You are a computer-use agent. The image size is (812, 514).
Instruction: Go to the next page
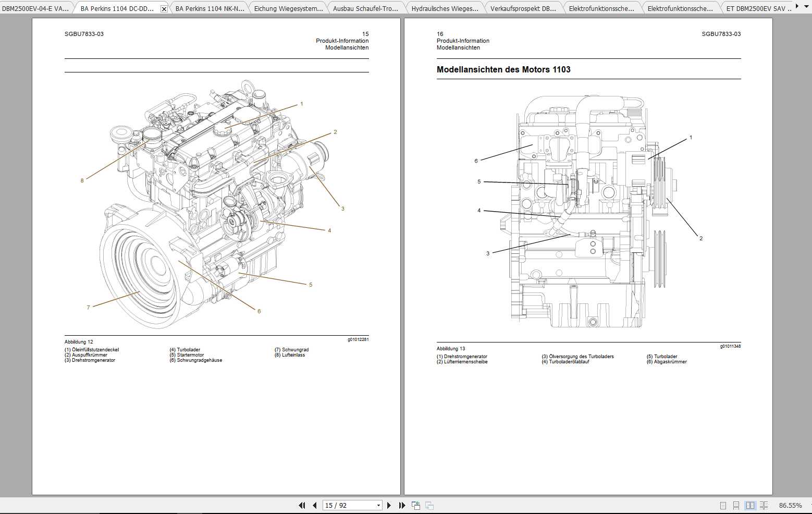tap(389, 505)
